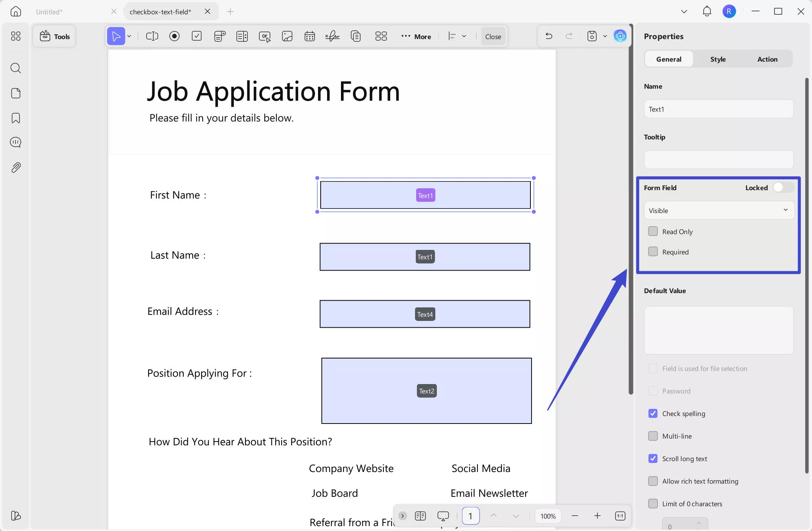
Task: Check the Multi-line option
Action: (x=653, y=436)
